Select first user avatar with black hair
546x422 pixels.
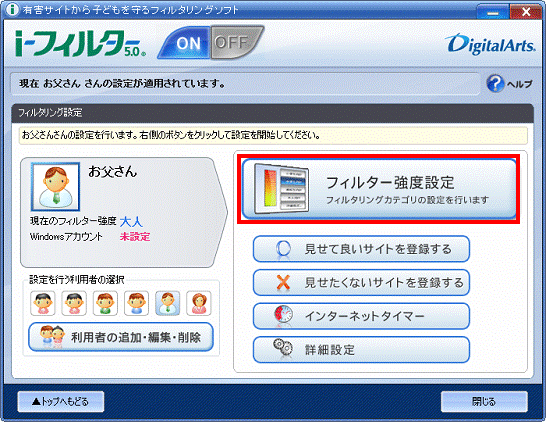[x=43, y=303]
